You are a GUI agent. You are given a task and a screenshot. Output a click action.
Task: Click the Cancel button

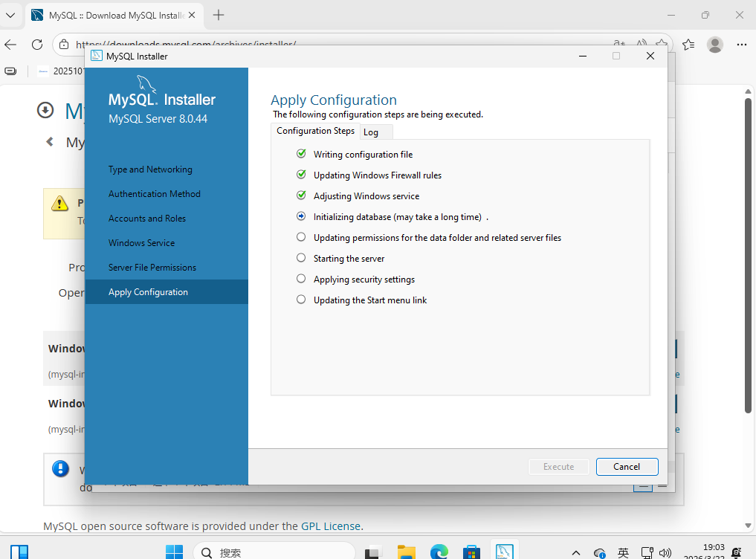(627, 466)
